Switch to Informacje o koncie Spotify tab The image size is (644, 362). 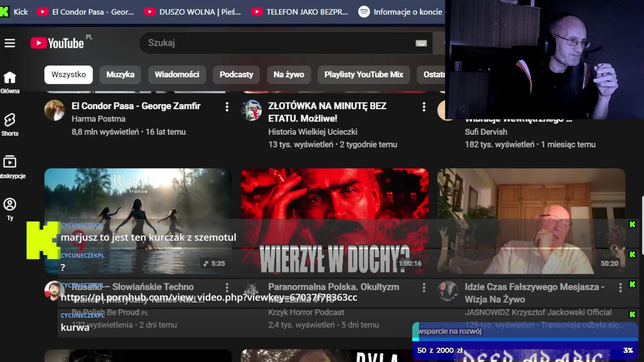tap(401, 12)
